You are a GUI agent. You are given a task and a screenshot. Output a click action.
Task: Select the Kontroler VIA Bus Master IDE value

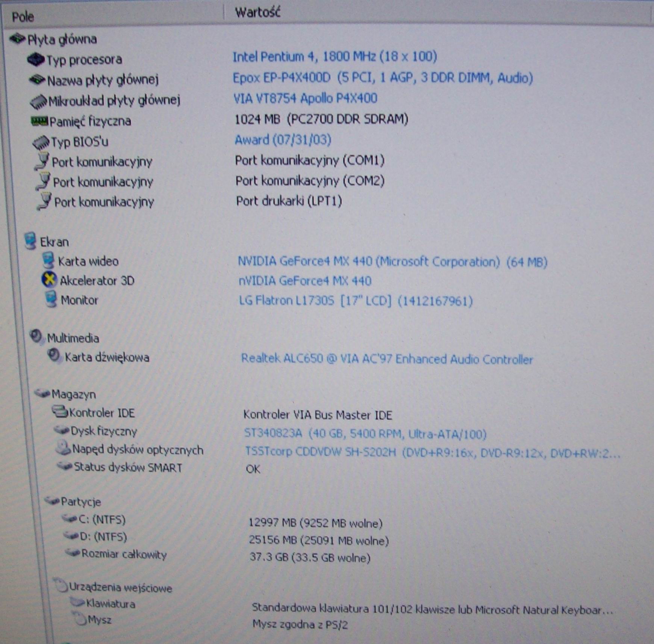318,415
